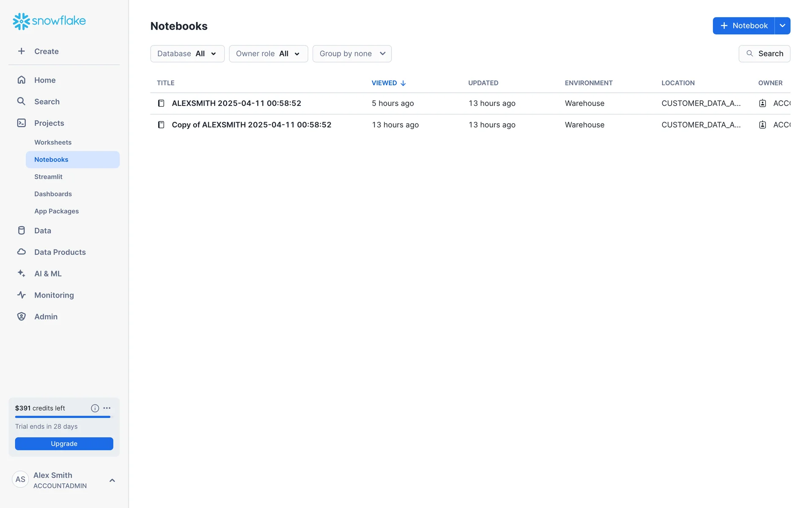Expand the Database All filter
The height and width of the screenshot is (508, 812).
pyautogui.click(x=187, y=54)
